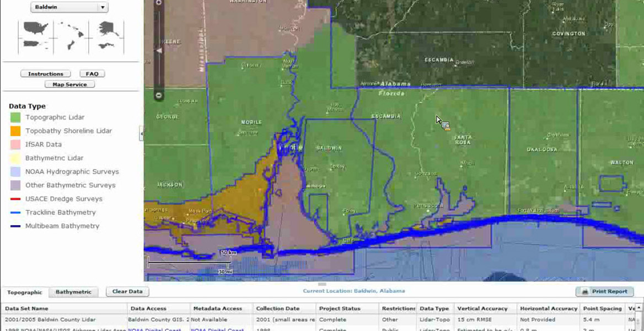Viewport: 644px width, 331px height.
Task: Click the zoom slider handle on map
Action: [159, 51]
